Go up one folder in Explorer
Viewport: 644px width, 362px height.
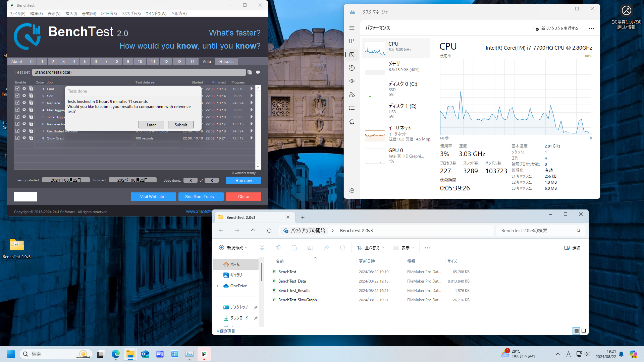253,231
